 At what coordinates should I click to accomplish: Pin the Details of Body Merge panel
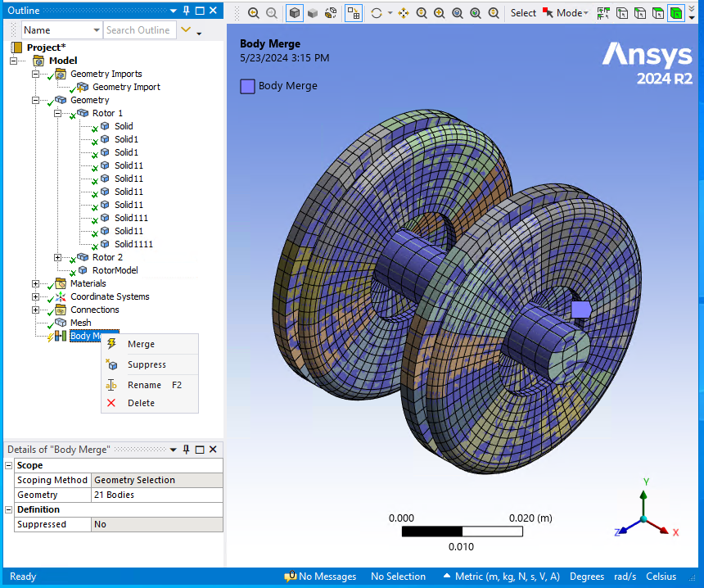[186, 450]
